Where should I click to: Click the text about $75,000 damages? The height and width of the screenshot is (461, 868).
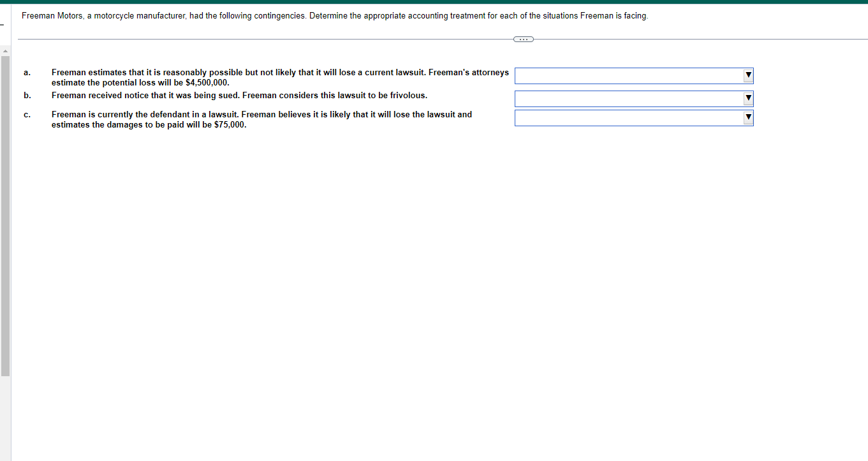[x=261, y=119]
